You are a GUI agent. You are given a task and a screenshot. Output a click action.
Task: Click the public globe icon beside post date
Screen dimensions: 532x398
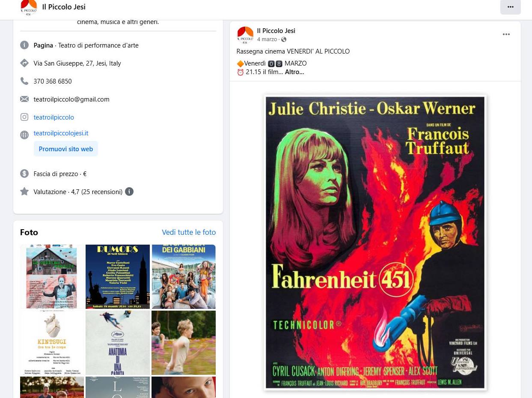coord(283,39)
